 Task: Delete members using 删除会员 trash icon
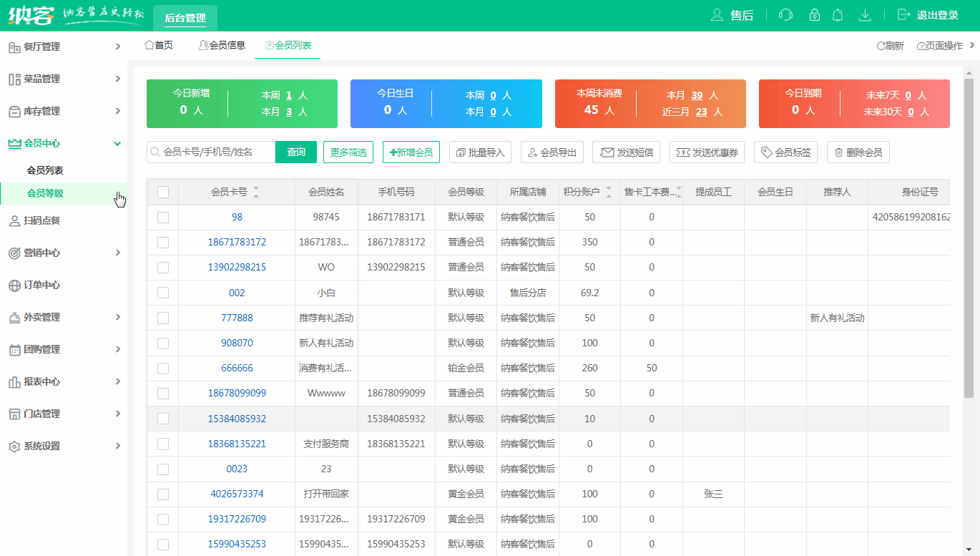(x=858, y=152)
